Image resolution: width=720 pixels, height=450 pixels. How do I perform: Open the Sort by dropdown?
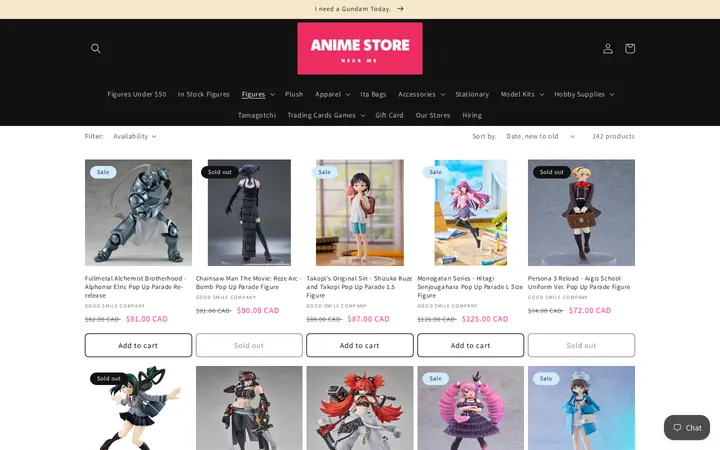540,136
